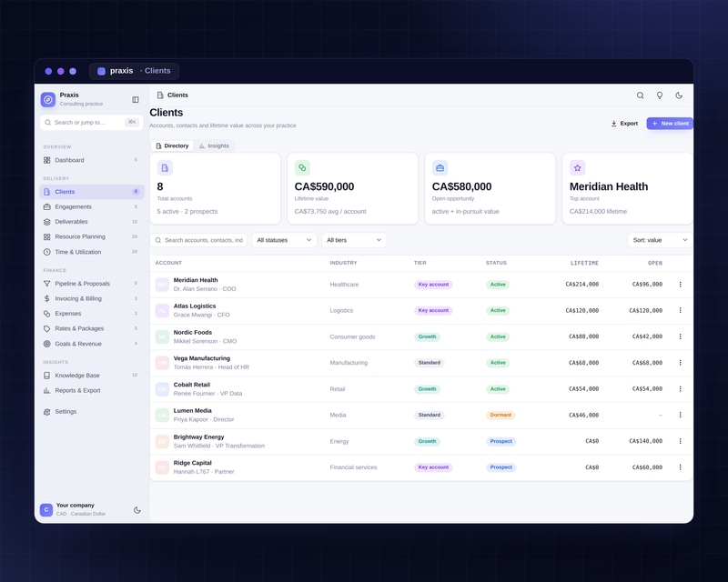Open the Sort: value dropdown
This screenshot has height=582, width=728.
point(660,240)
